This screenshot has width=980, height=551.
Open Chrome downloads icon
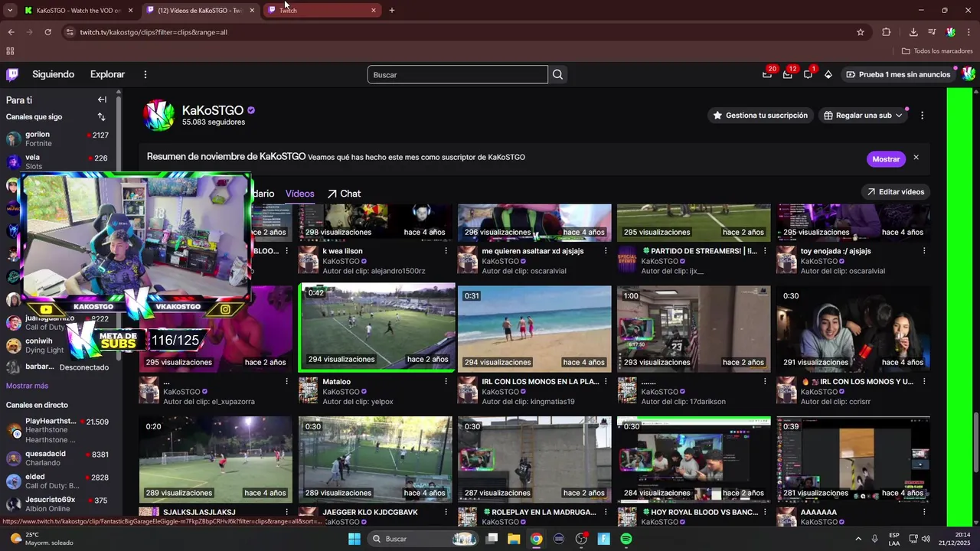click(x=913, y=32)
